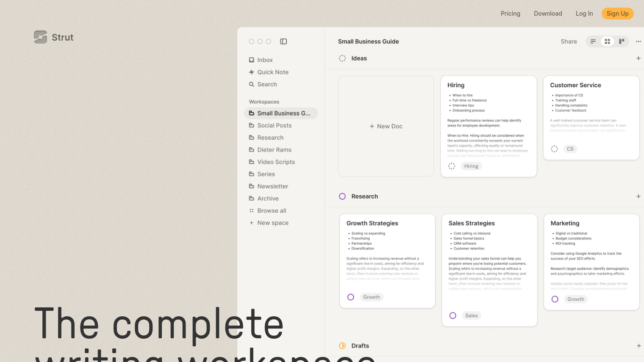Click the Sales tag chip
Viewport: 644px width, 362px height.
[x=472, y=316]
